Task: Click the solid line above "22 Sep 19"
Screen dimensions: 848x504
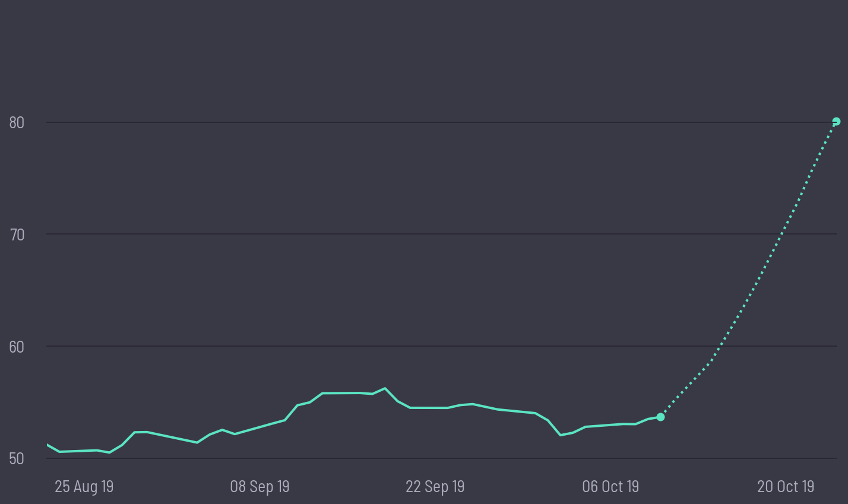Action: [x=435, y=408]
